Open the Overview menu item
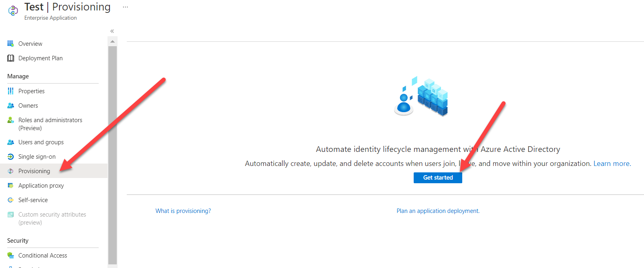This screenshot has height=268, width=644. click(x=30, y=44)
